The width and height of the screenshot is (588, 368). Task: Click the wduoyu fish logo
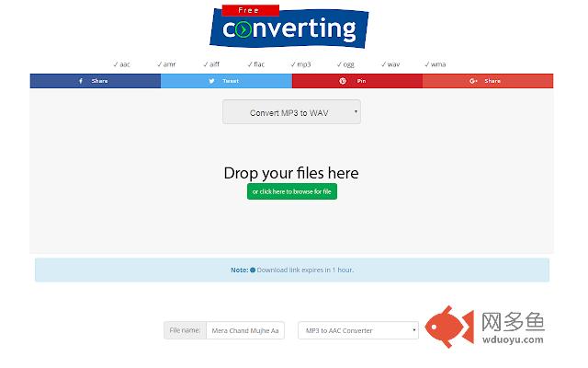click(449, 327)
